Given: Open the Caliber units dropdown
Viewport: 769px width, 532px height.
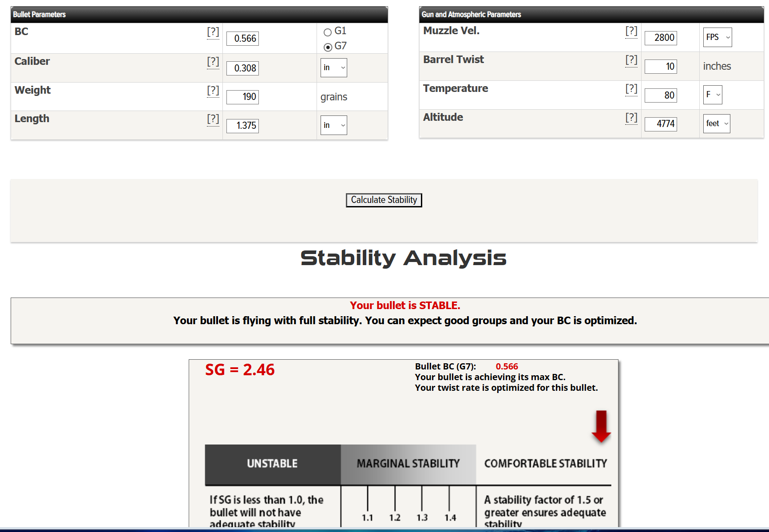Looking at the screenshot, I should pyautogui.click(x=334, y=68).
